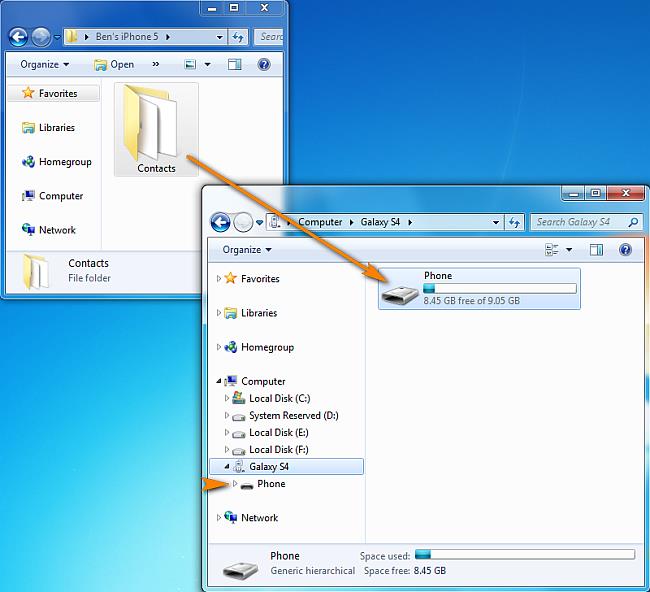Select Computer in iPhone window sidebar
The width and height of the screenshot is (650, 592).
(53, 196)
